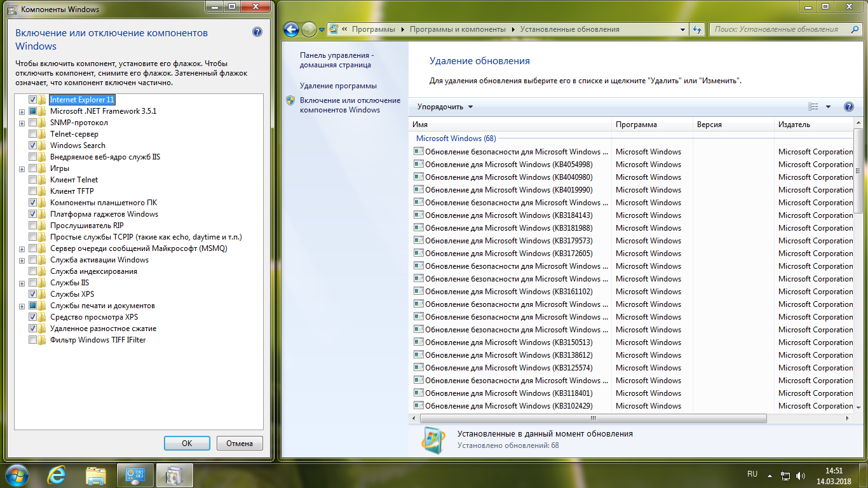Uncheck Компоненты планшетного ПК checkbox
The image size is (868, 488).
pos(32,203)
